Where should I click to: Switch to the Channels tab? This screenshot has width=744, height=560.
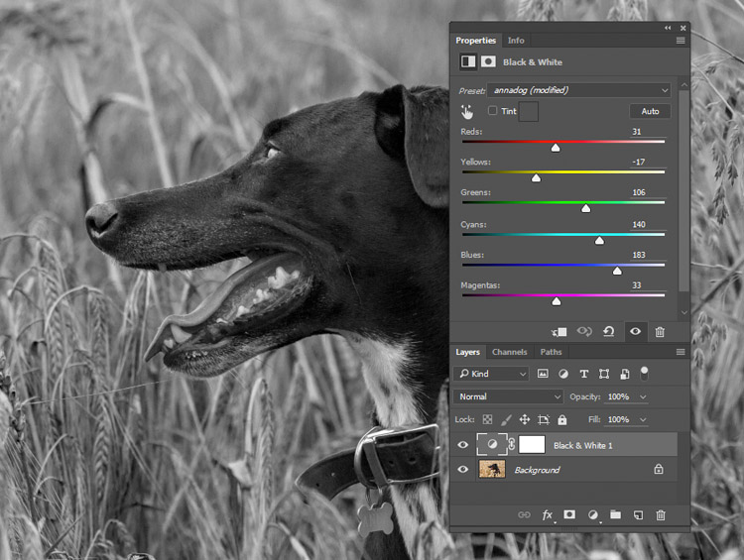coord(509,352)
